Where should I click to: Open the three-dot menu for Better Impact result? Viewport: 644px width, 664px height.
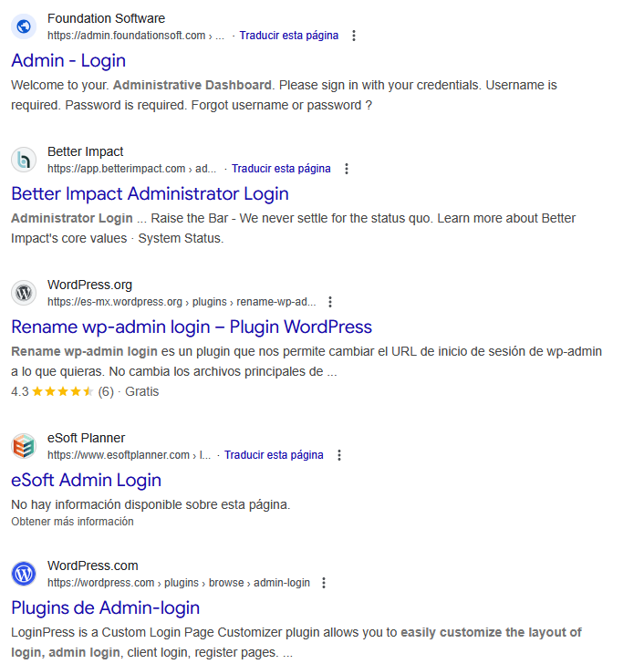pos(347,169)
